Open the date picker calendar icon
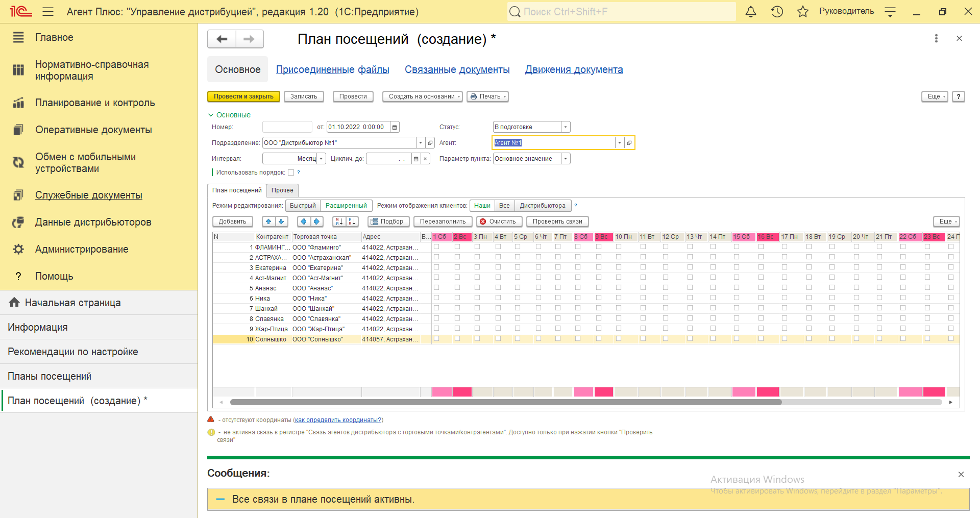This screenshot has height=518, width=980. [x=395, y=127]
